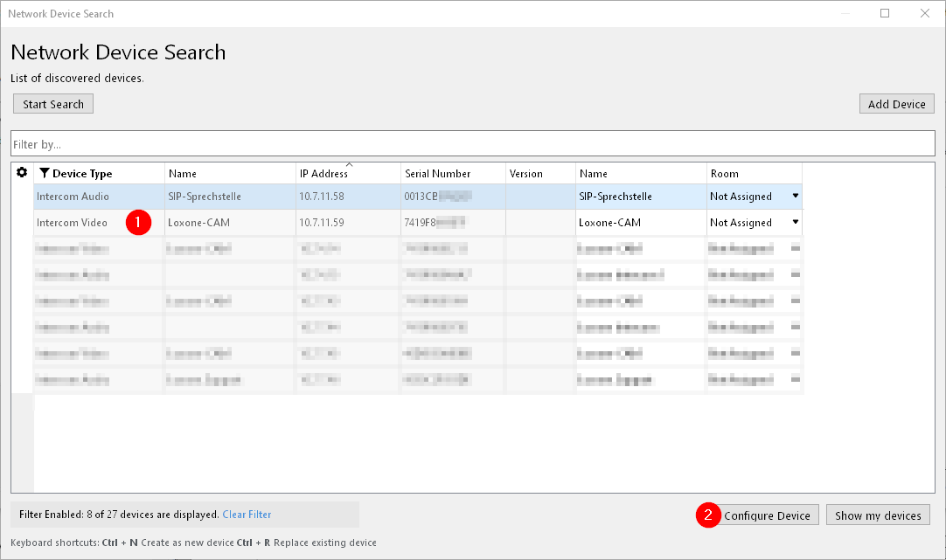The image size is (946, 560).
Task: Click the Add Device button
Action: tap(896, 104)
